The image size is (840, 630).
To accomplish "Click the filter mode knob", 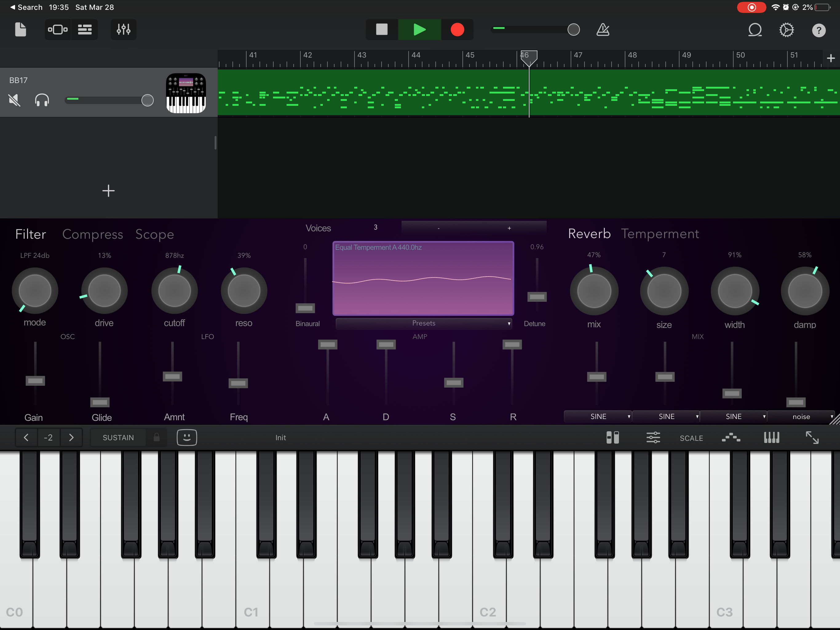I will coord(35,291).
